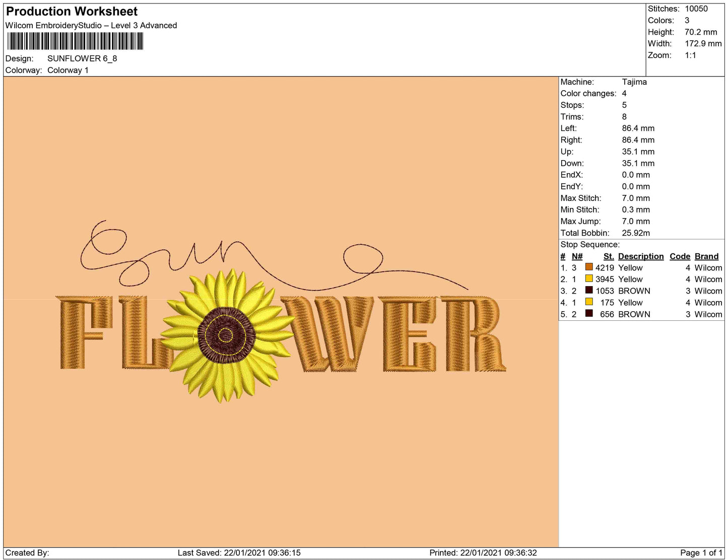Screen dimensions: 728x560
Task: Pick the dark brown swatch in stop 3
Action: pos(588,290)
